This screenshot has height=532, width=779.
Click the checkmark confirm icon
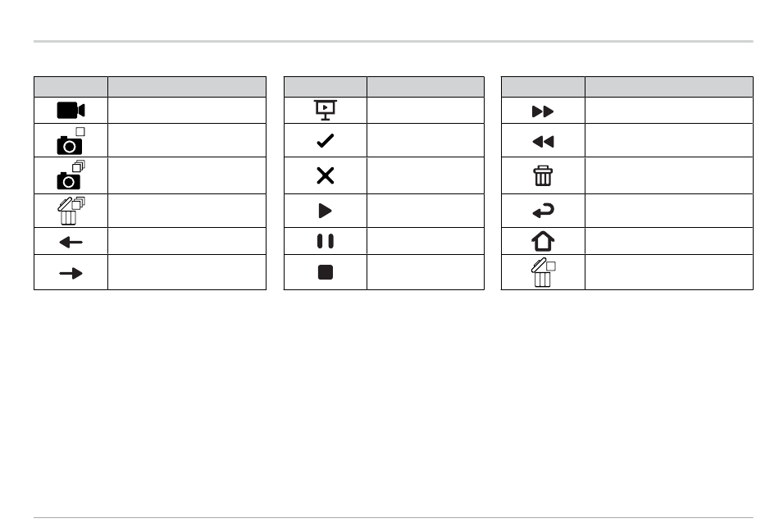[326, 141]
